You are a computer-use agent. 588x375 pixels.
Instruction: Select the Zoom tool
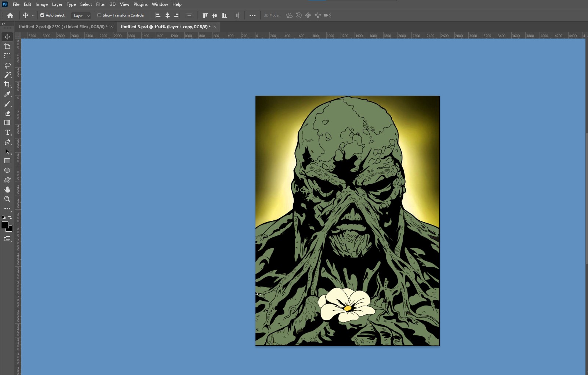(7, 199)
